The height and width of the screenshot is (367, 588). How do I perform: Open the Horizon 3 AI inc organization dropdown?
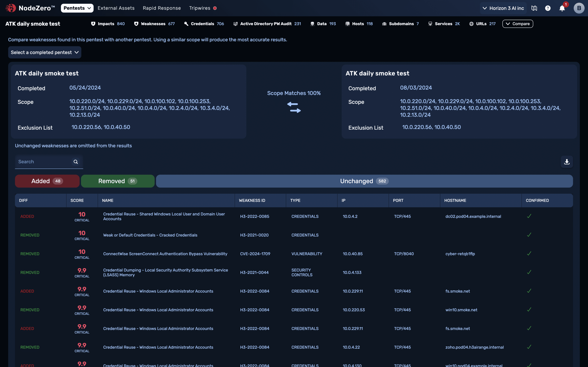503,8
